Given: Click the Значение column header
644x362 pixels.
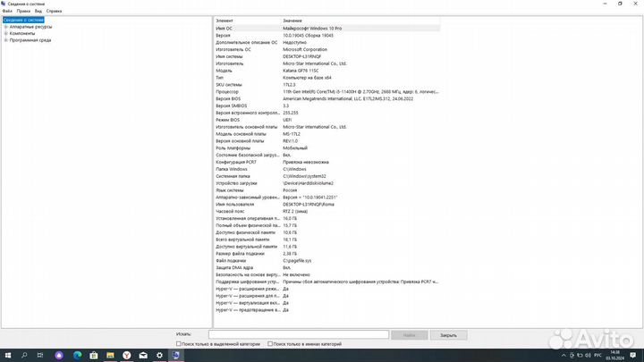Looking at the screenshot, I should [x=360, y=21].
